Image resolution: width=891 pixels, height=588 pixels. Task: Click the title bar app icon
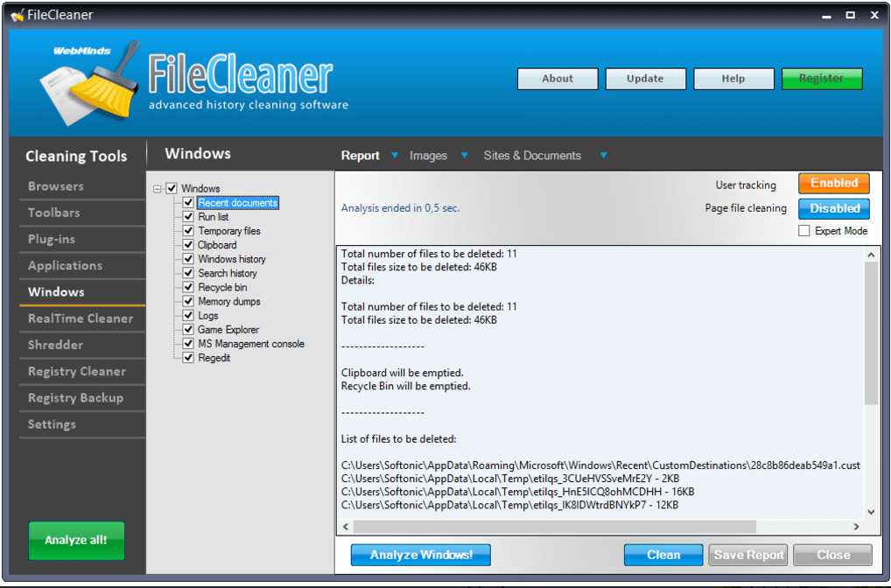tap(17, 15)
